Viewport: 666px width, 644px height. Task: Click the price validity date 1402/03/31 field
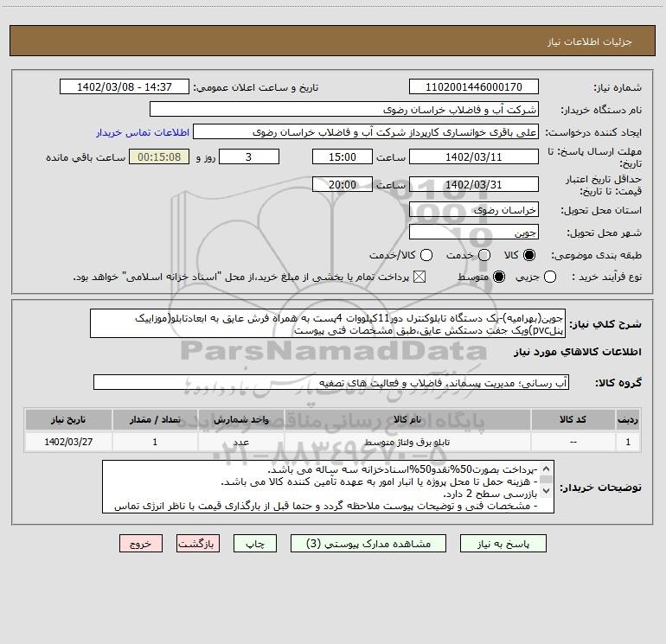[474, 184]
